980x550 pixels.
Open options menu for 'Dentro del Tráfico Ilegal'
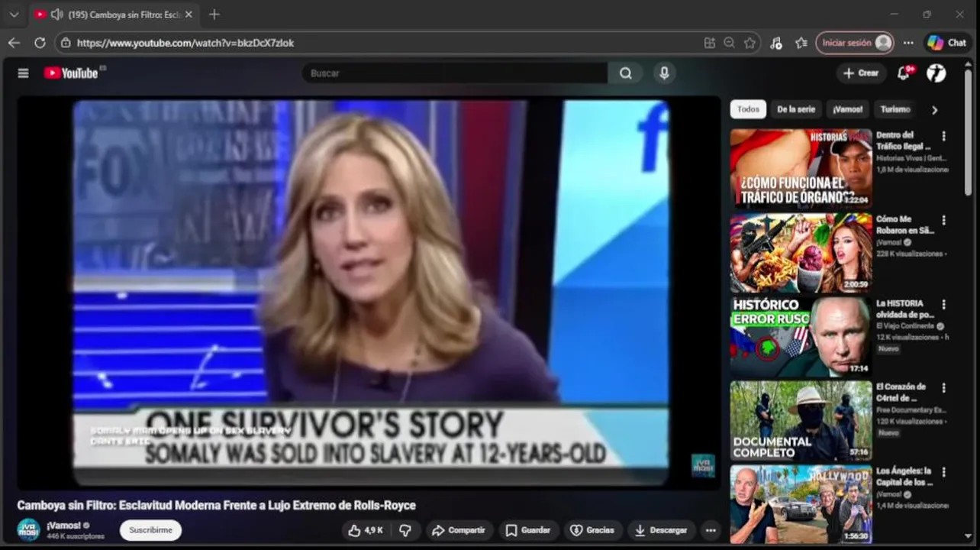pos(943,136)
